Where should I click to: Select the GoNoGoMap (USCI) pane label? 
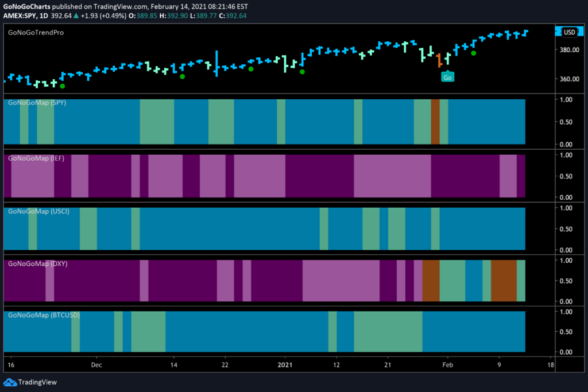pyautogui.click(x=38, y=211)
